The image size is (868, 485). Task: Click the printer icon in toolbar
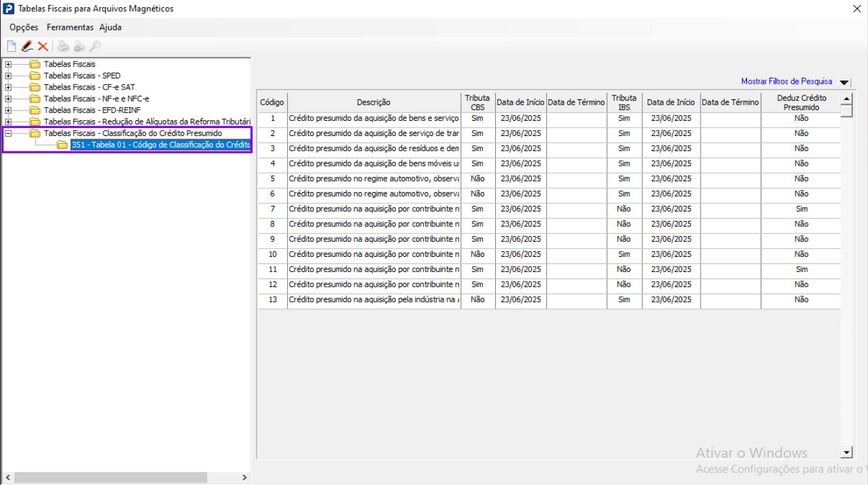pos(63,46)
